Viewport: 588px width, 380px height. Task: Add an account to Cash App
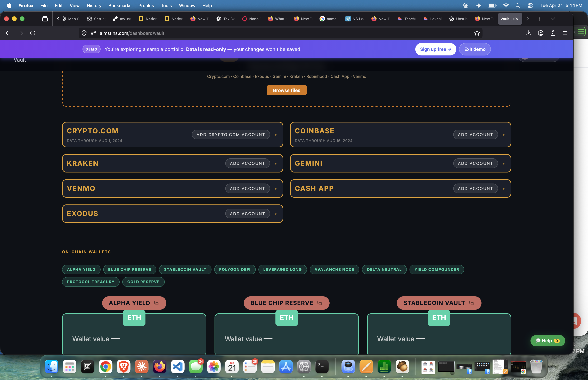[x=475, y=188]
